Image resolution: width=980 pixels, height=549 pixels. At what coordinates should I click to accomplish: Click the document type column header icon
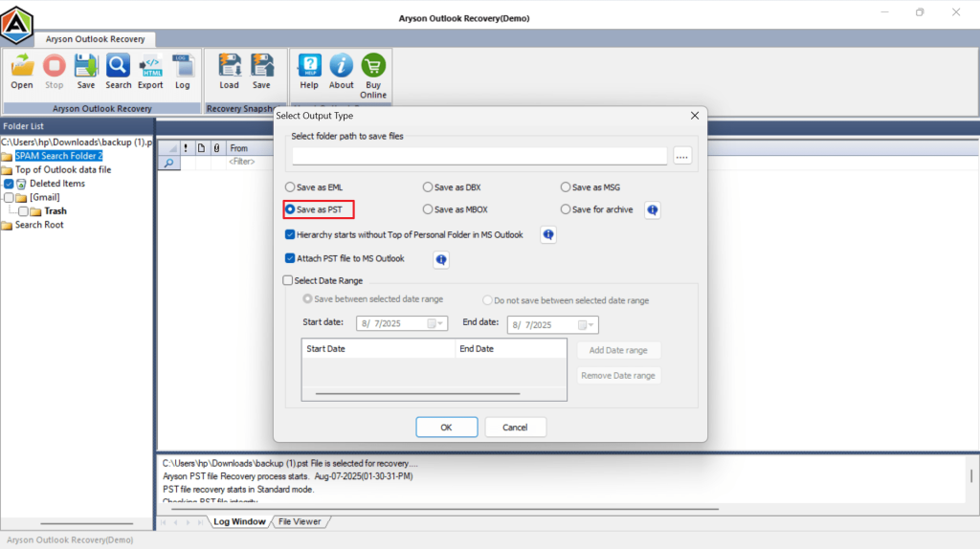(201, 148)
